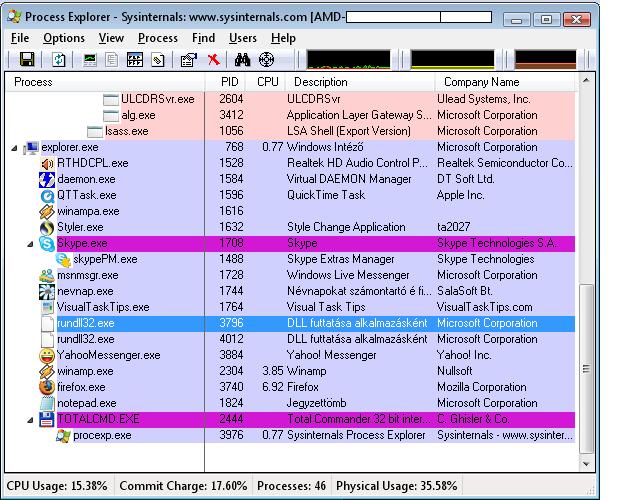Open the Help menu
The width and height of the screenshot is (640, 500).
pos(283,38)
